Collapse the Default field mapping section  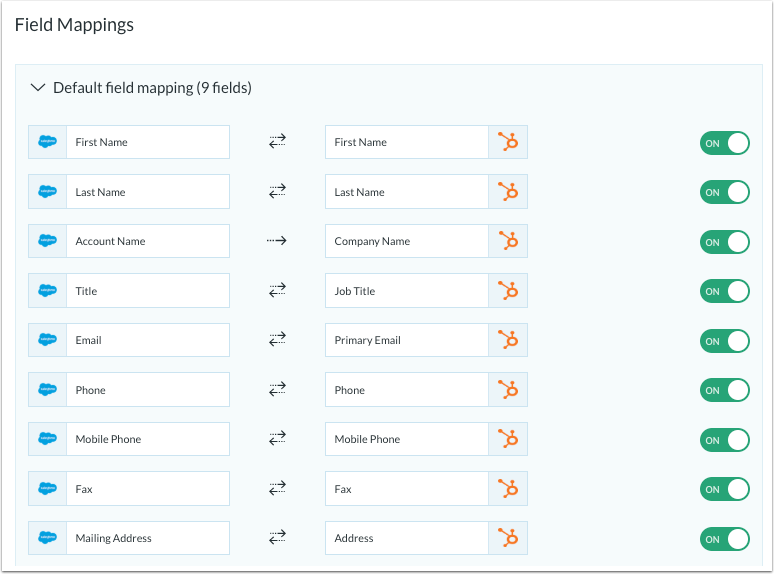pyautogui.click(x=38, y=88)
